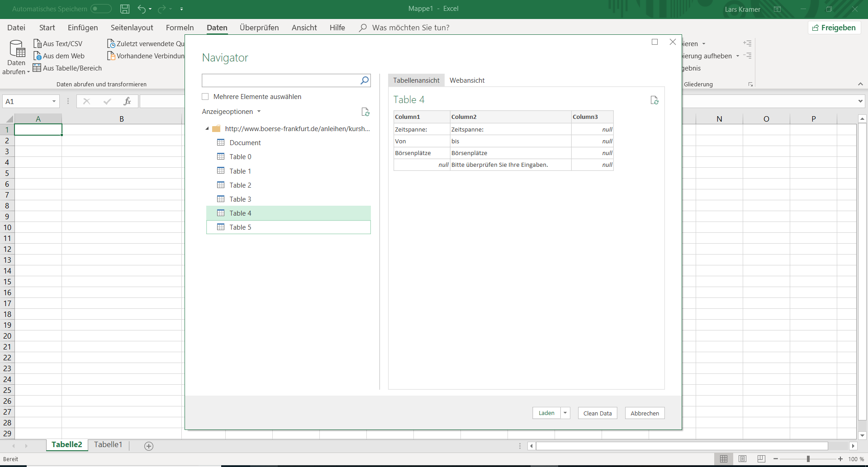The width and height of the screenshot is (868, 467).
Task: Toggle Automatisches Speichern switch
Action: tap(101, 9)
